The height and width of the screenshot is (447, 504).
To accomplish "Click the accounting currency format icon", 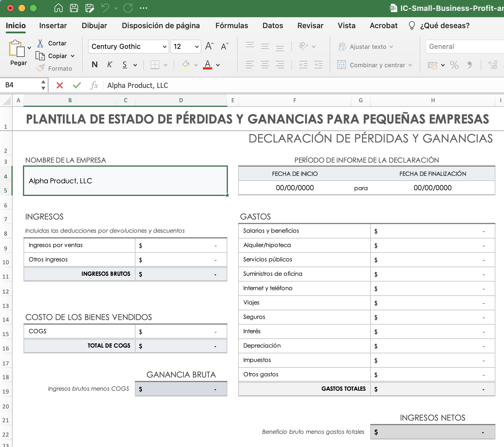I will pos(433,65).
